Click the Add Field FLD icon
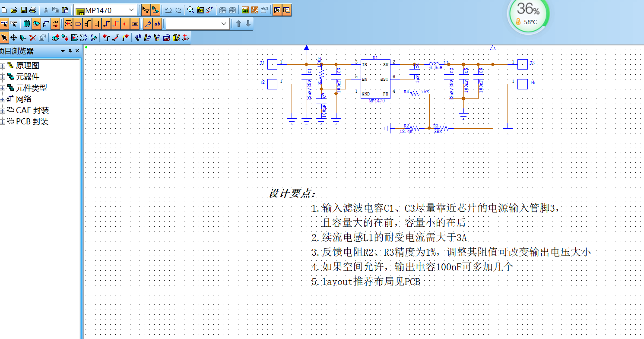The height and width of the screenshot is (339, 644). 186,38
